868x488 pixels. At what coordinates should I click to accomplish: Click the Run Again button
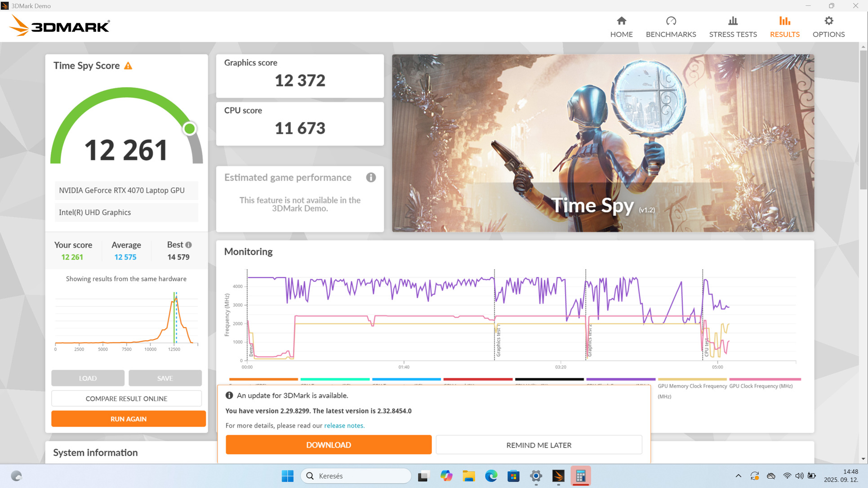pyautogui.click(x=129, y=419)
